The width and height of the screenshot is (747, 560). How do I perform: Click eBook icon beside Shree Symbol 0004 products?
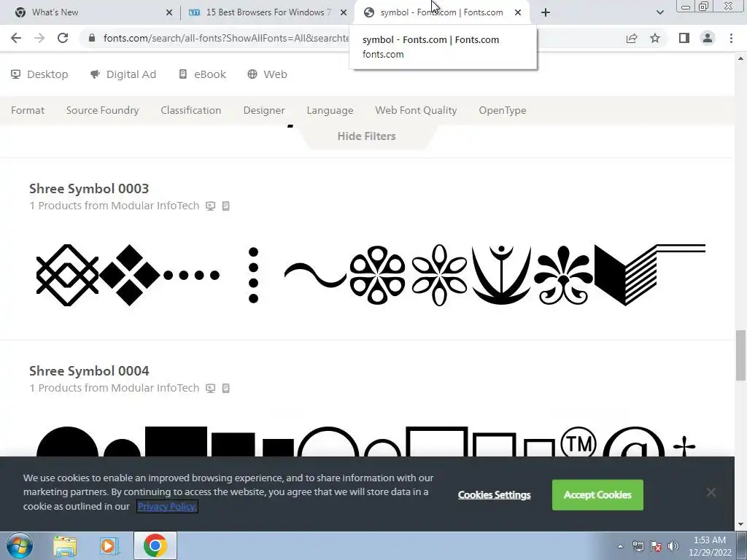point(226,389)
